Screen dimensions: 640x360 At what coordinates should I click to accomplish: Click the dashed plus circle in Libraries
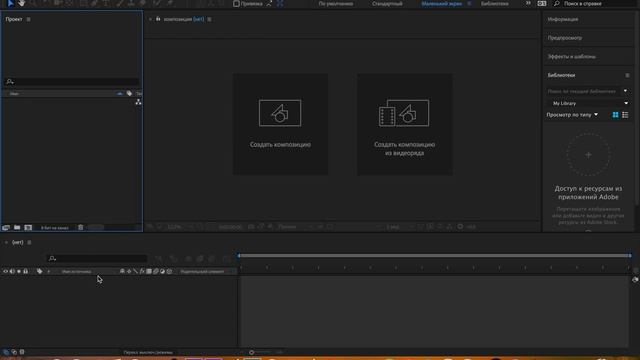[588, 155]
